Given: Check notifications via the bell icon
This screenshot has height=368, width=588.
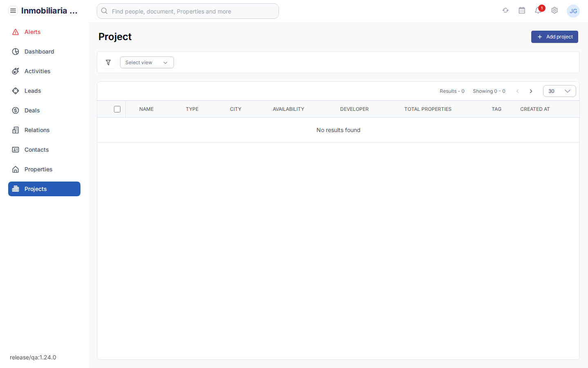Looking at the screenshot, I should 538,11.
